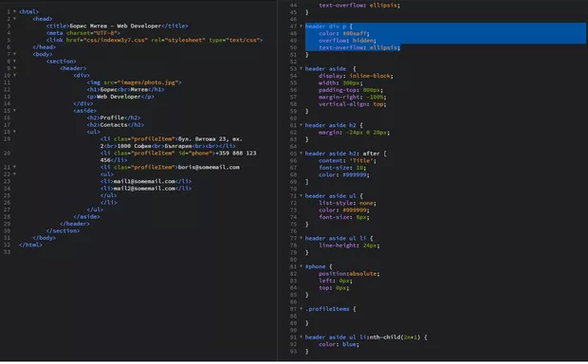Click line number 33 in HTML pane
Viewport: 588px width, 364px height.
[7, 252]
